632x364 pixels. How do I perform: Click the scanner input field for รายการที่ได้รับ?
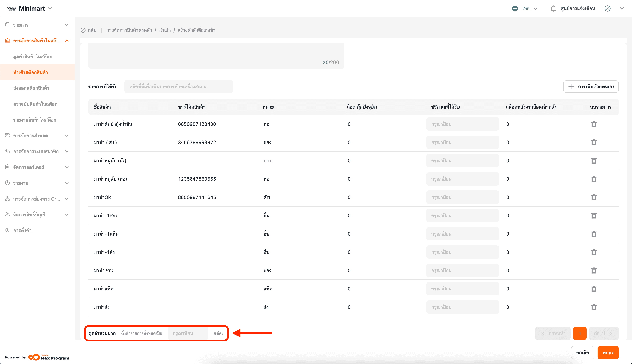point(178,87)
